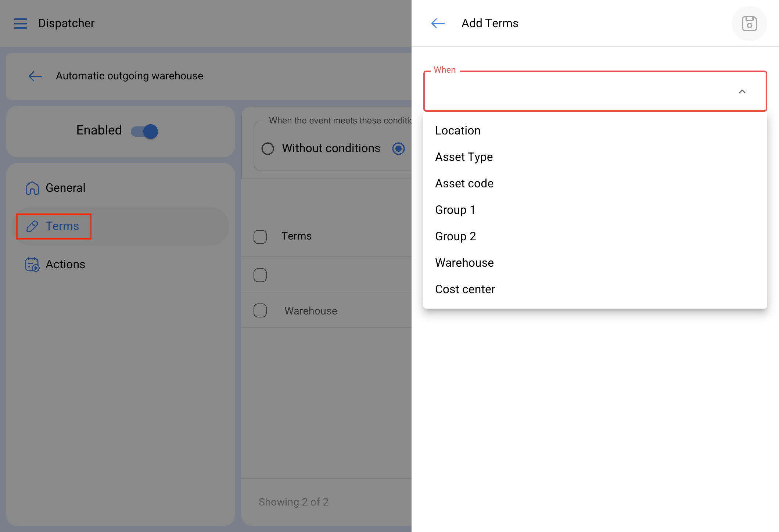Viewport: 779px width, 532px height.
Task: Select the filled radio button after Without conditions
Action: pyautogui.click(x=398, y=149)
